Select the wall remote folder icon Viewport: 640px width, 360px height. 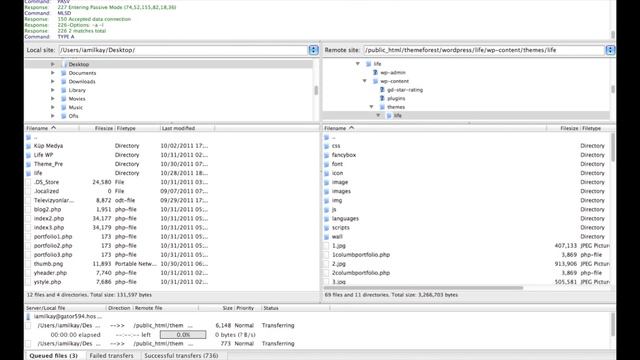point(327,236)
